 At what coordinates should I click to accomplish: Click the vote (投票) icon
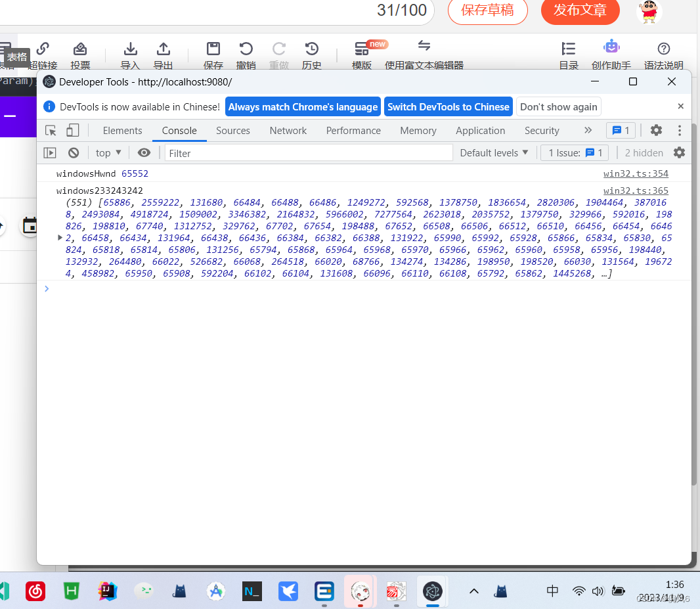click(x=80, y=55)
